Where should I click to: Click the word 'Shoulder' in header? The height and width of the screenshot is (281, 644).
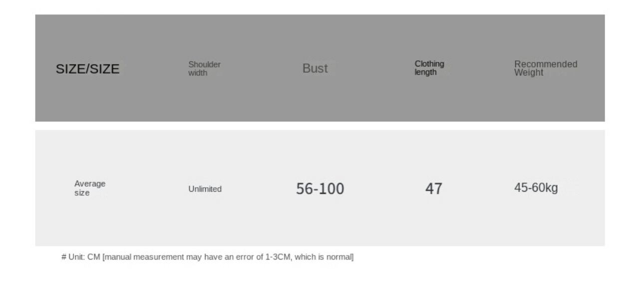pyautogui.click(x=204, y=64)
